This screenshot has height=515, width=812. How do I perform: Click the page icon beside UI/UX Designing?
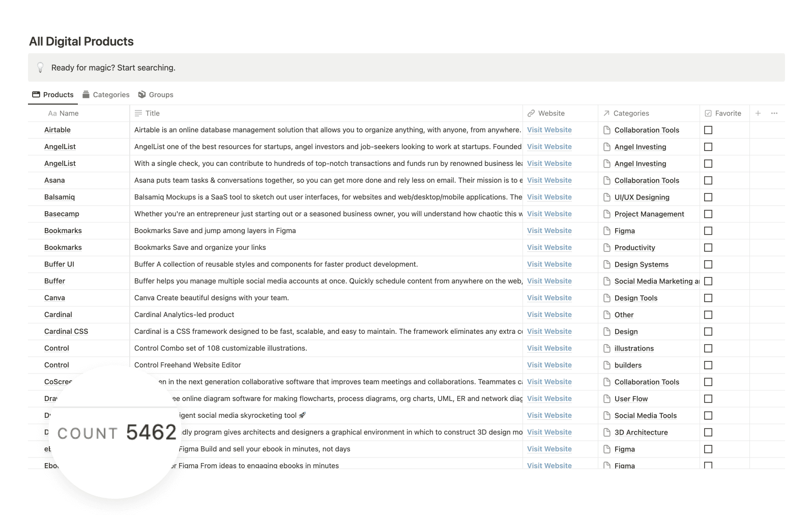click(x=606, y=197)
